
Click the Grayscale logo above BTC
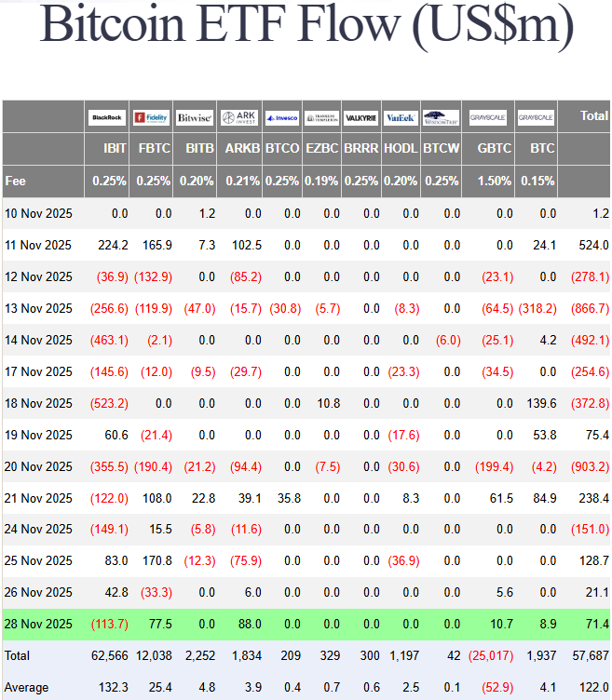[536, 117]
